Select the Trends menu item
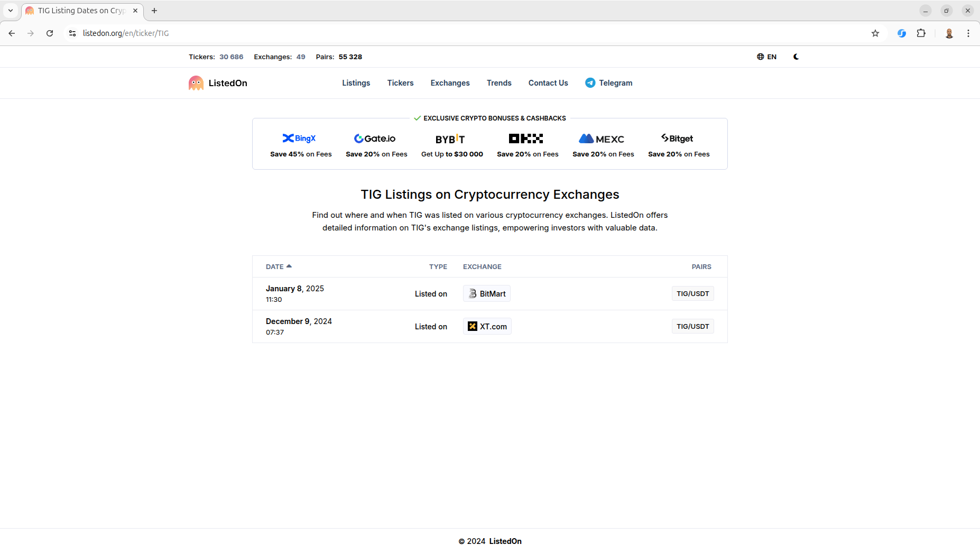Image resolution: width=980 pixels, height=554 pixels. pos(499,83)
